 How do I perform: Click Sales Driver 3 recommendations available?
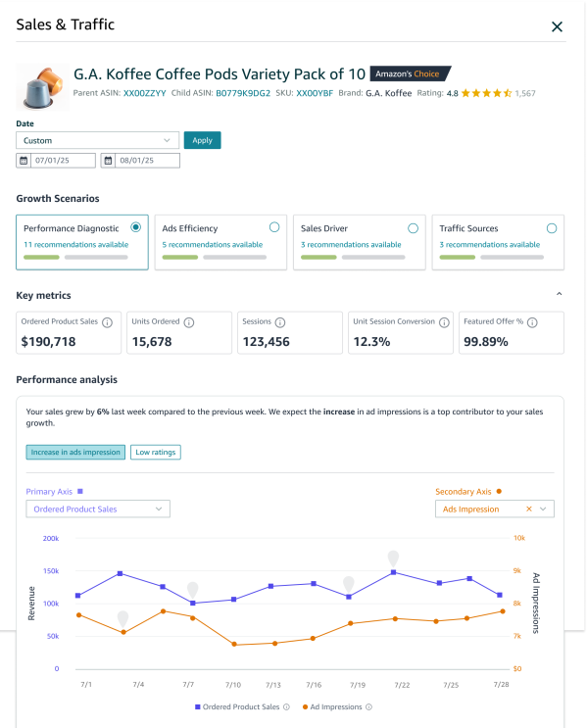pos(351,244)
